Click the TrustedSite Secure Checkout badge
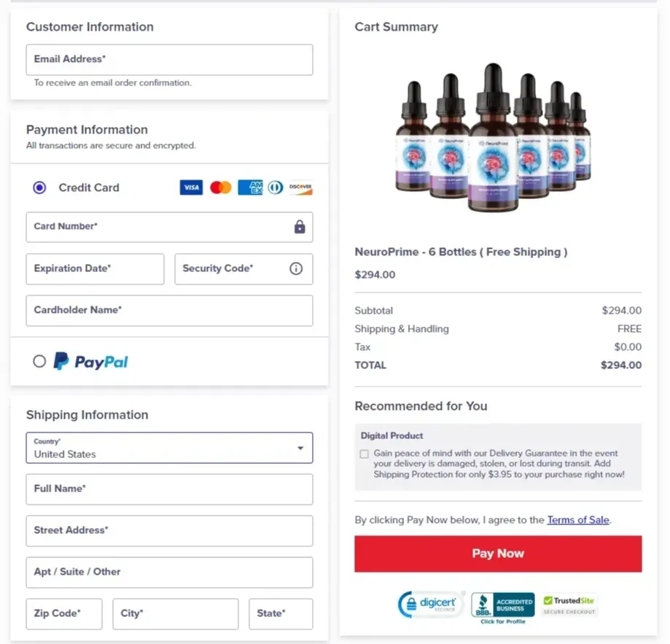 point(569,605)
